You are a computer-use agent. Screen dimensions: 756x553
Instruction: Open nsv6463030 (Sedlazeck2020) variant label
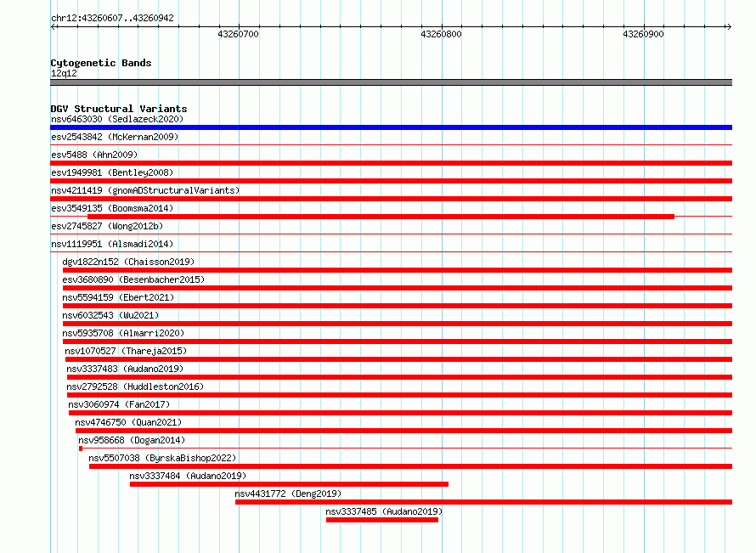[117, 119]
